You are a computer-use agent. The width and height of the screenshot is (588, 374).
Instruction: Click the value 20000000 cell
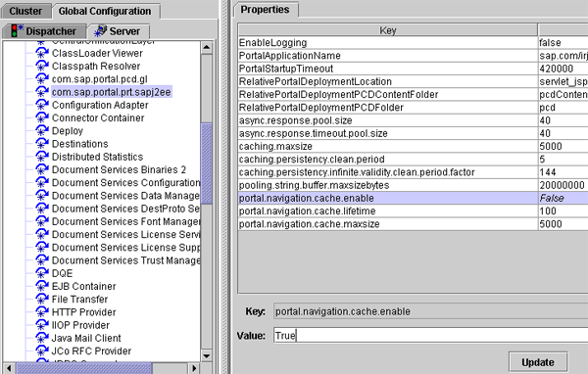pos(563,185)
